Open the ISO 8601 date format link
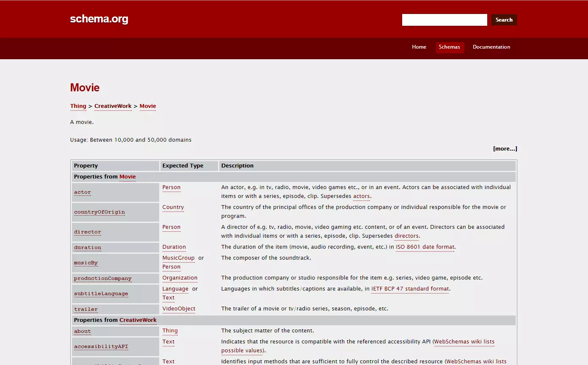This screenshot has height=365, width=588. (x=425, y=247)
